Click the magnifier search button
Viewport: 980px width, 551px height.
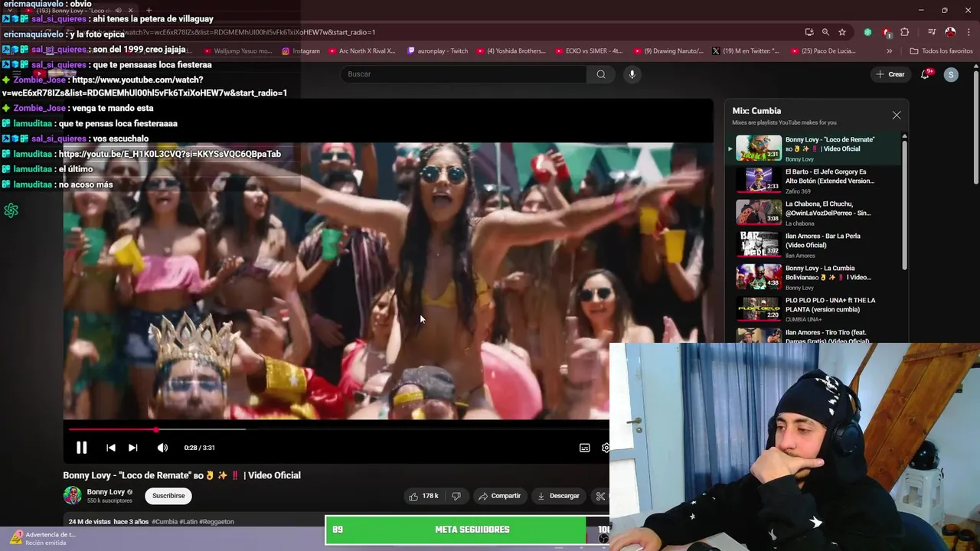(601, 74)
